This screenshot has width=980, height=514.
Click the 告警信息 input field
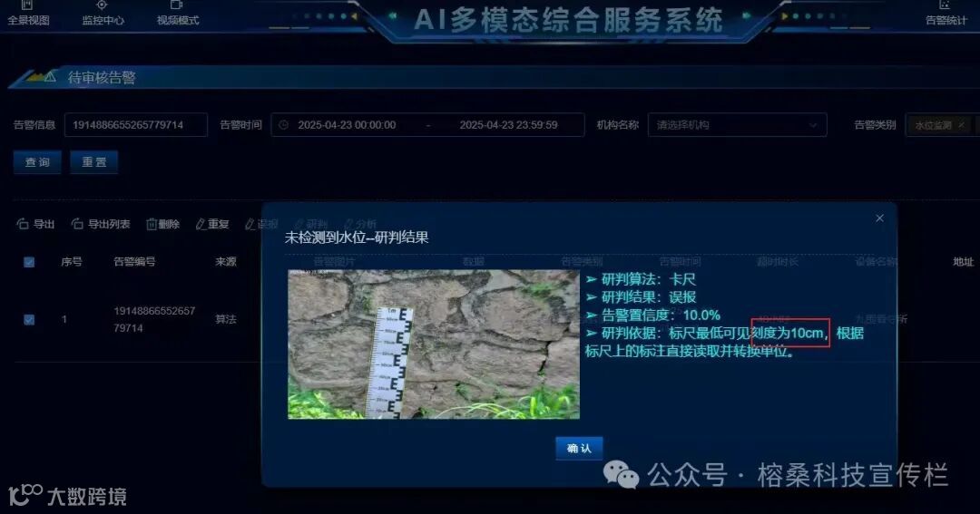tap(135, 125)
